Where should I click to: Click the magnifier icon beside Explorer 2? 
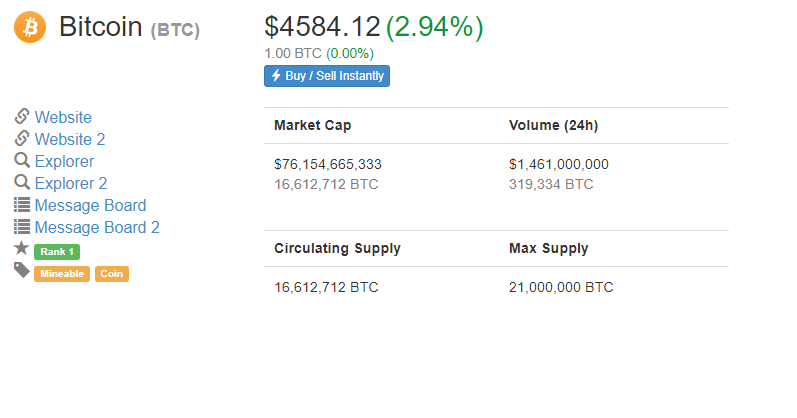tap(22, 182)
